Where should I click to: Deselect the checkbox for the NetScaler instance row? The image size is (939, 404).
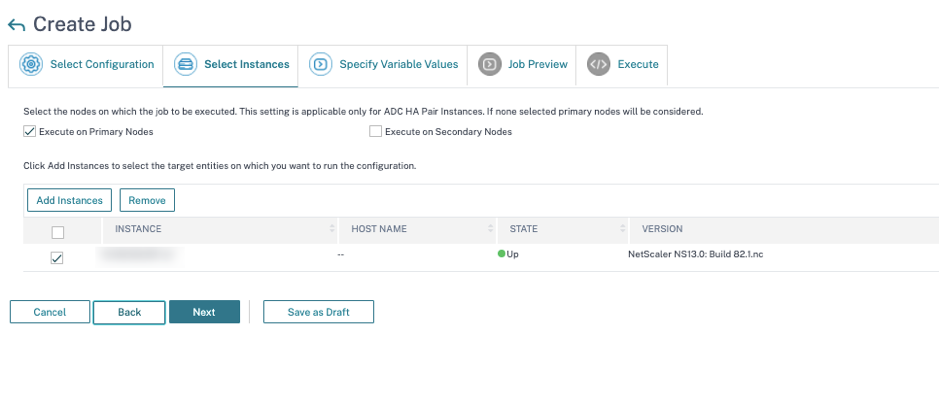(57, 259)
